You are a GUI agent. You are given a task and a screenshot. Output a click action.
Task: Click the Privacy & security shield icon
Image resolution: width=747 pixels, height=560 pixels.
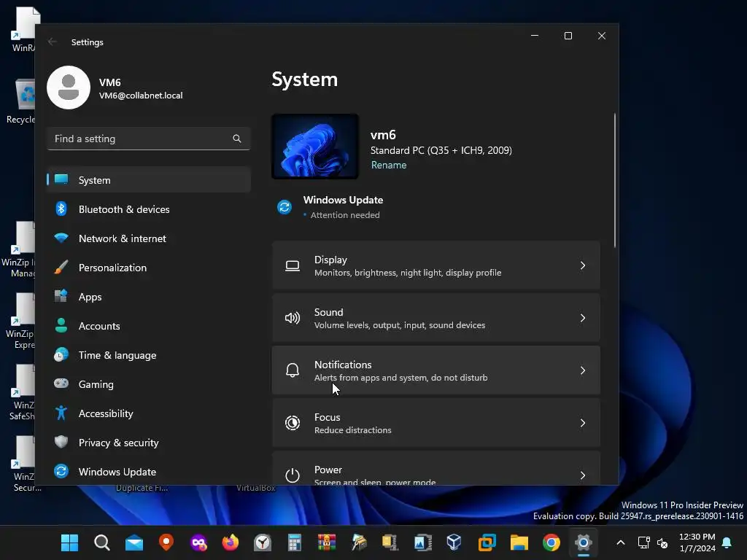tap(61, 442)
